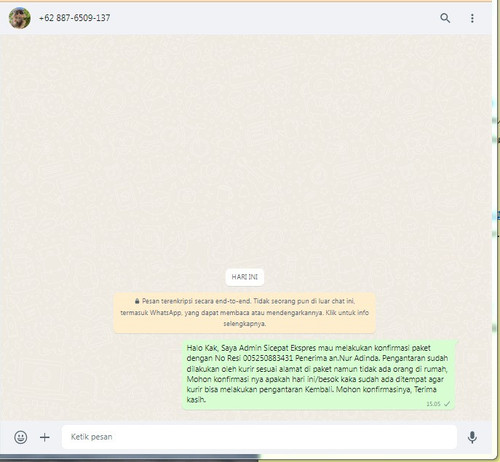Screen dimensions: 500x462
Task: Open the three-dot chat menu
Action: point(472,18)
